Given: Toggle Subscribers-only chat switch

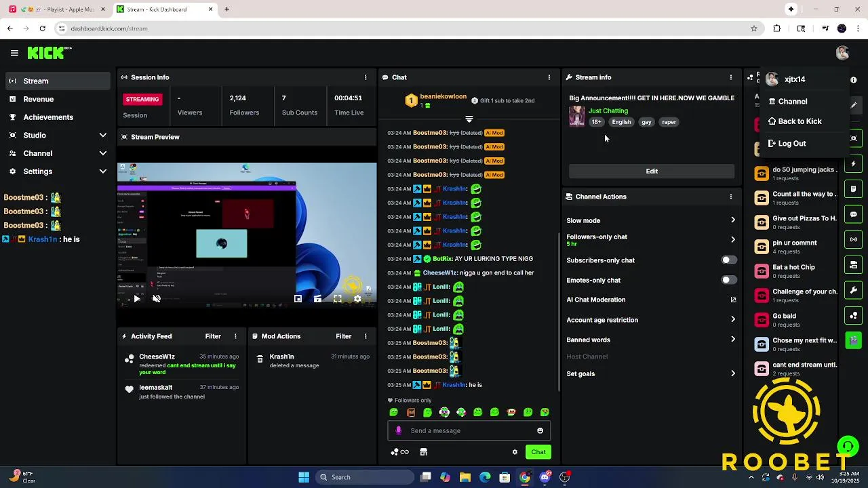Looking at the screenshot, I should [x=728, y=260].
